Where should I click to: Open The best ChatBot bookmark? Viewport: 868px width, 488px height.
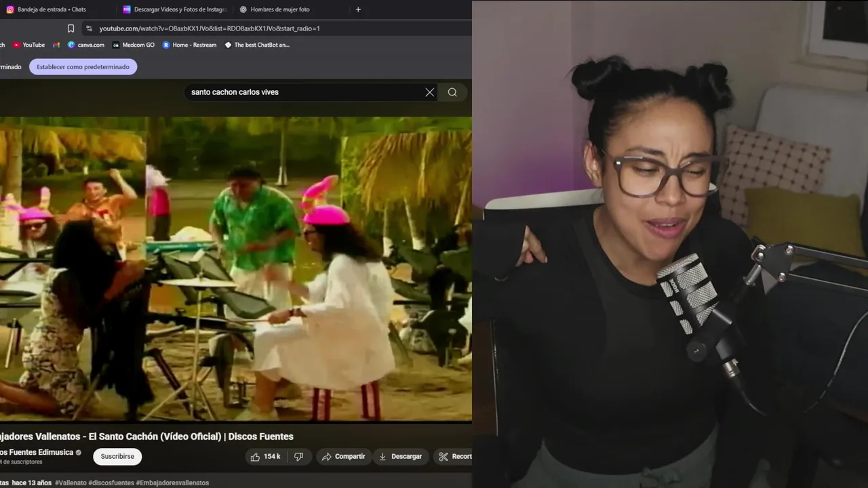257,45
